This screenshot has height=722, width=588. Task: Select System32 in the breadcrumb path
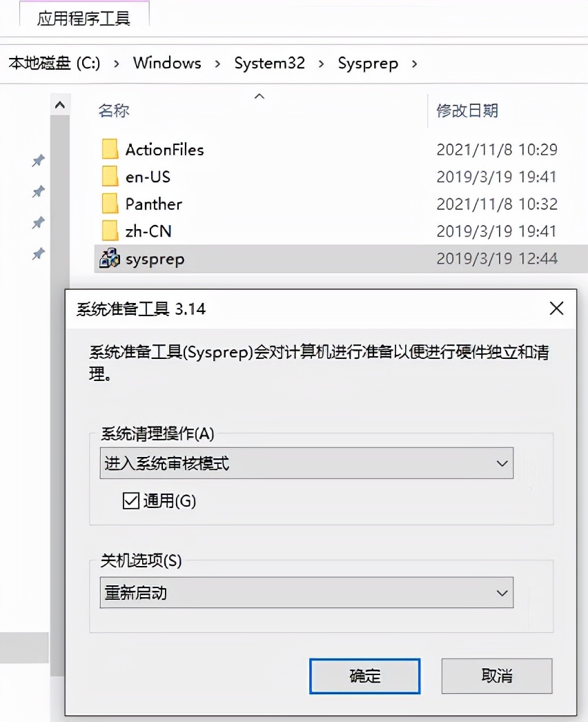coord(269,63)
